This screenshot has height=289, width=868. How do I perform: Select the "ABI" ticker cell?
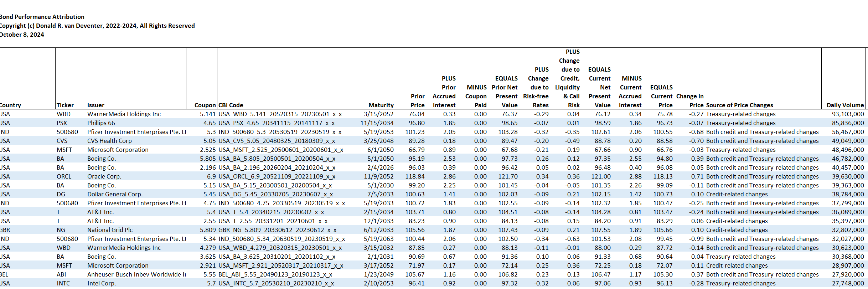(x=61, y=274)
